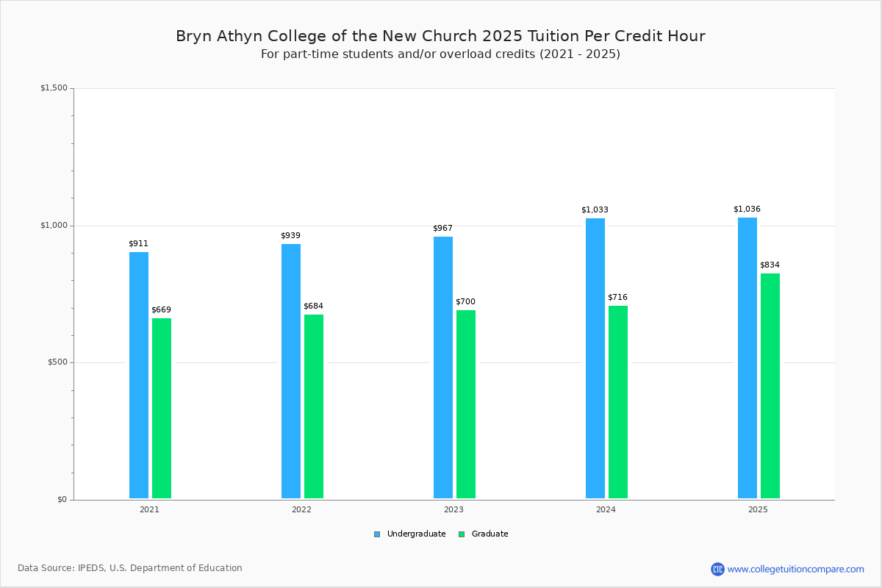Select the 2025 Graduate $834 bar
The image size is (882, 588).
pos(770,386)
